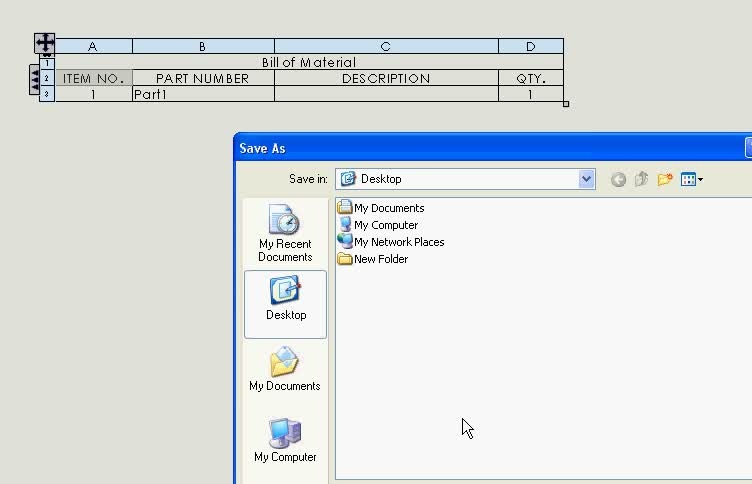Open My Computer in the places bar
This screenshot has width=752, height=484.
coord(285,440)
